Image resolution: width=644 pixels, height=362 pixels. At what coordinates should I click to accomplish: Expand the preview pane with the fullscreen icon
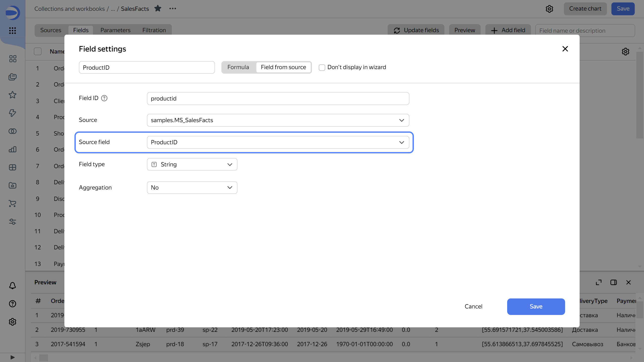(598, 282)
